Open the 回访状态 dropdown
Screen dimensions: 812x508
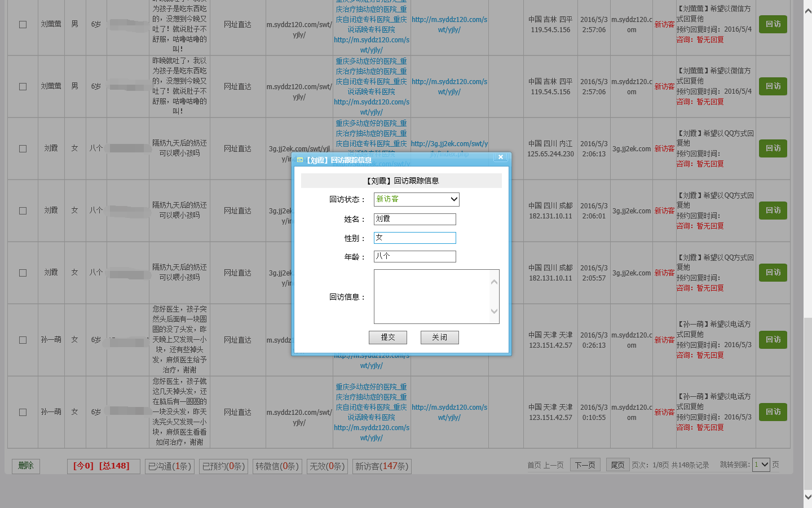(x=416, y=199)
